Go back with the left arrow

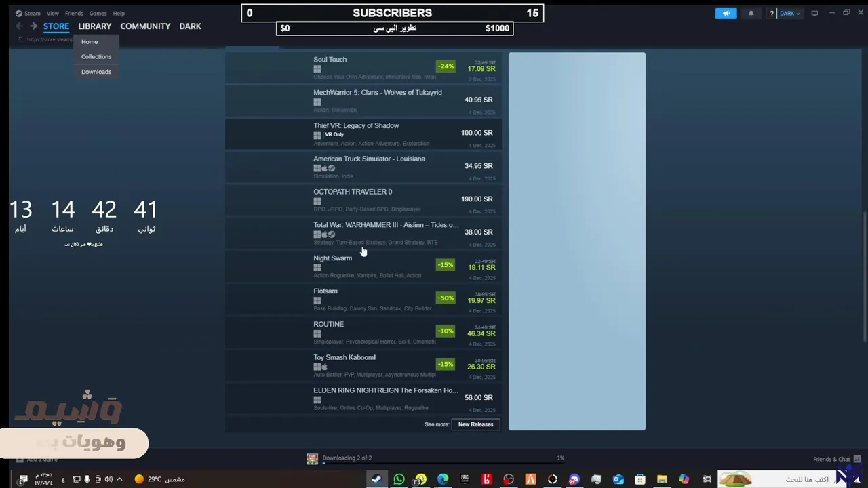20,26
